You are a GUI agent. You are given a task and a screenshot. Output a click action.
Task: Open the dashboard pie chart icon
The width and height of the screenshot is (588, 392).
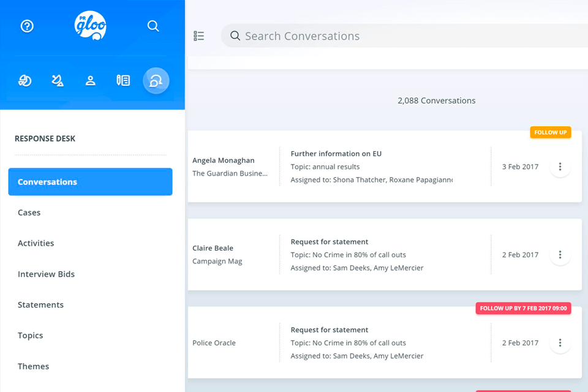(x=24, y=80)
